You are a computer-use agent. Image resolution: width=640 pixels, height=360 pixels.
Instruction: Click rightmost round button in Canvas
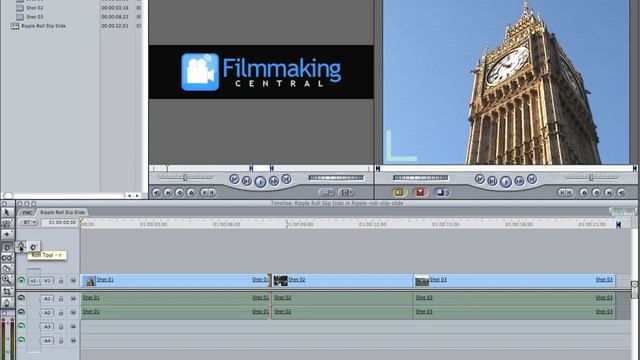pyautogui.click(x=621, y=193)
